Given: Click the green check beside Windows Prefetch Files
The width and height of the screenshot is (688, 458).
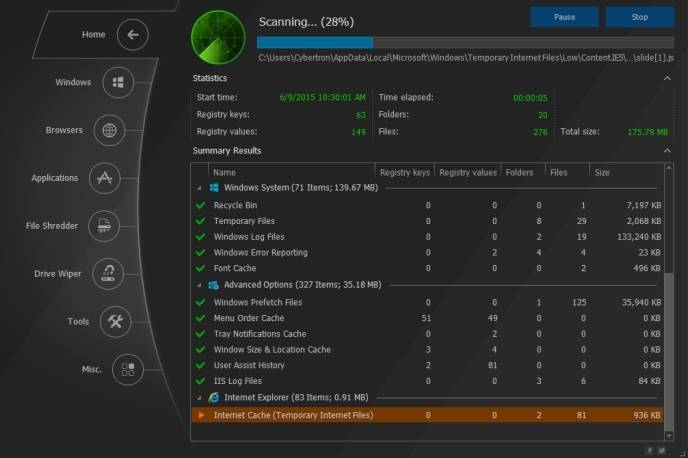Looking at the screenshot, I should coord(201,302).
